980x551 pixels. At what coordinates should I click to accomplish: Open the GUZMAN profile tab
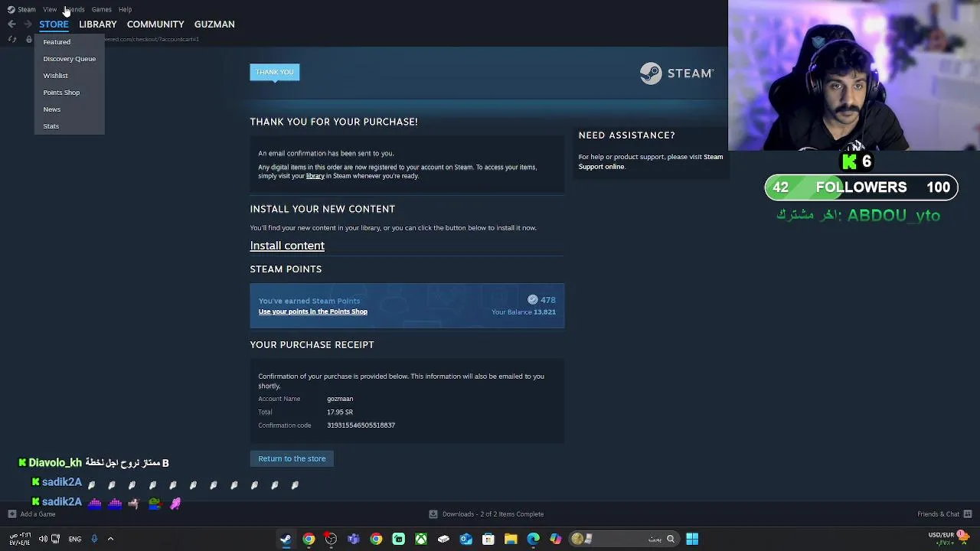214,24
